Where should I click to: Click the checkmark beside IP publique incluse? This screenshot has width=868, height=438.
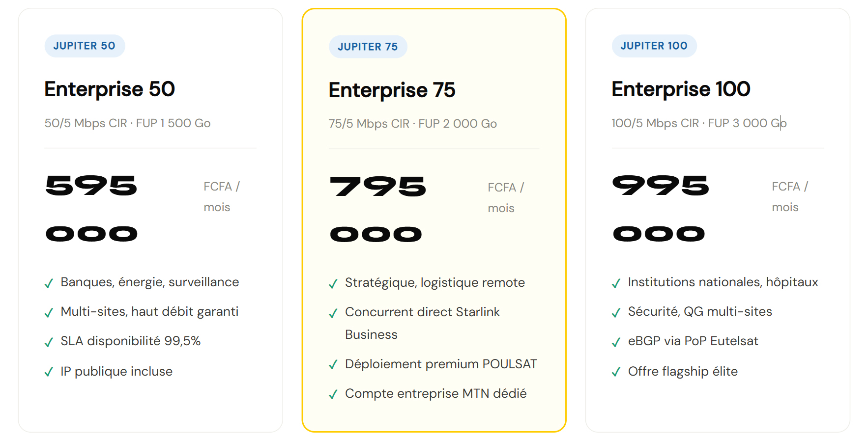point(49,372)
